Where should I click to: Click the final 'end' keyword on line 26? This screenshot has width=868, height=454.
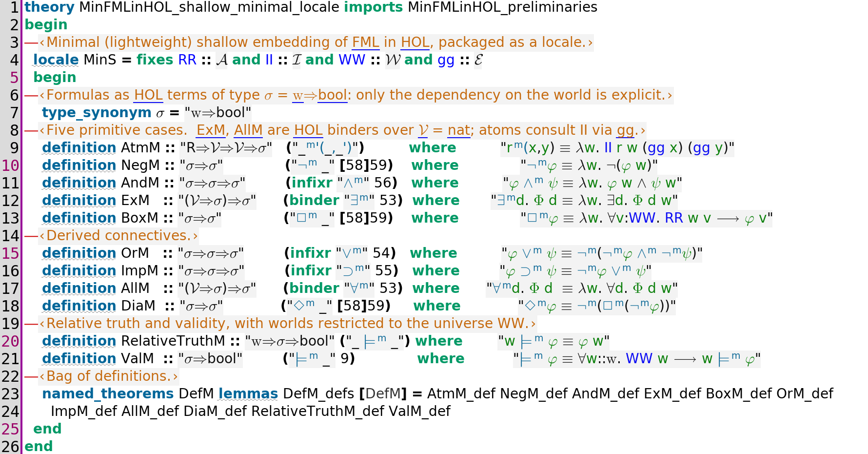click(x=39, y=447)
